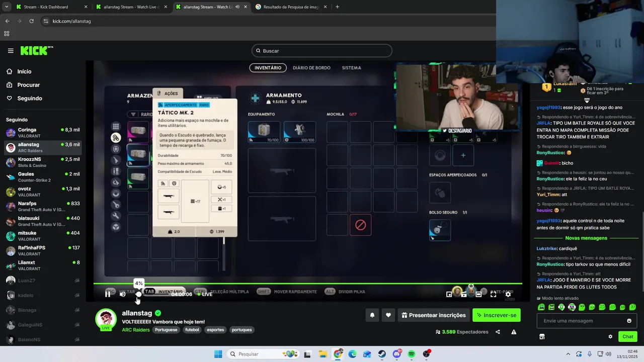Reload the browser page
644x362 pixels.
[x=31, y=21]
